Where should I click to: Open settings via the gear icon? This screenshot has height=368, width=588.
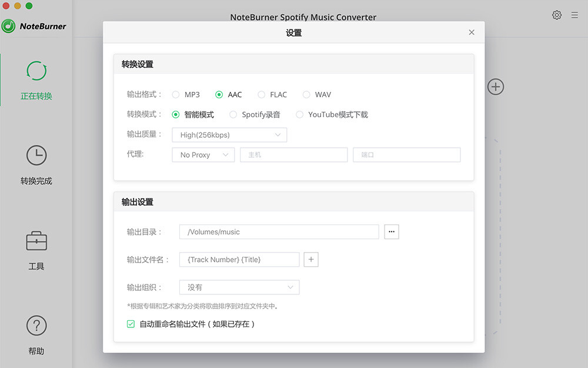click(x=557, y=15)
